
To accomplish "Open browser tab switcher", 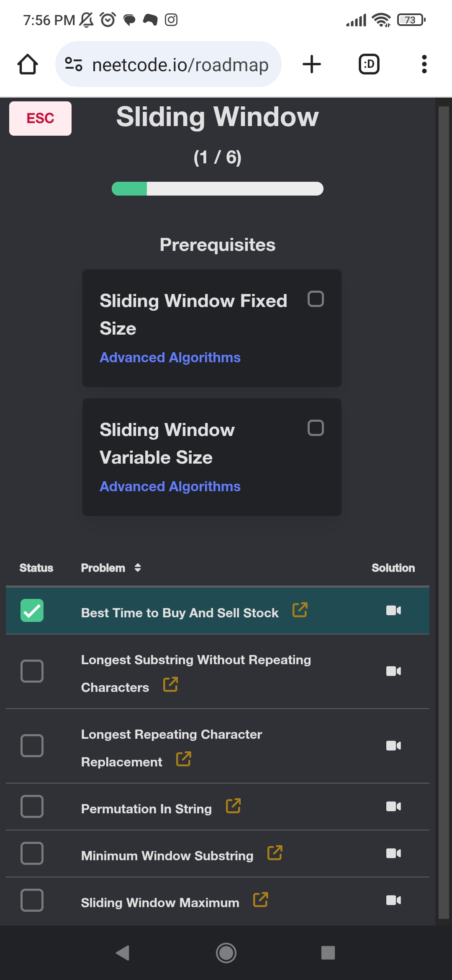I will 369,64.
